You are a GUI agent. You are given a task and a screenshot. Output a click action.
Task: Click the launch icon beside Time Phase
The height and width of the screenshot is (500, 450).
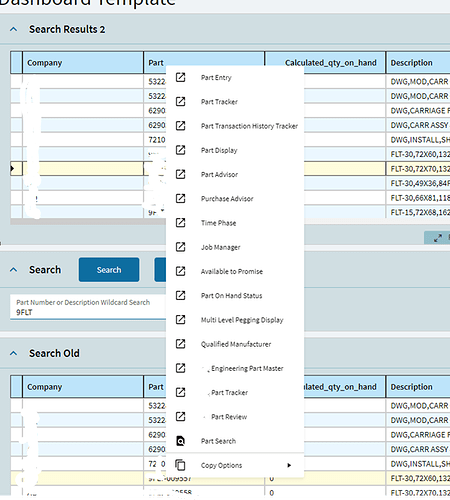click(180, 223)
